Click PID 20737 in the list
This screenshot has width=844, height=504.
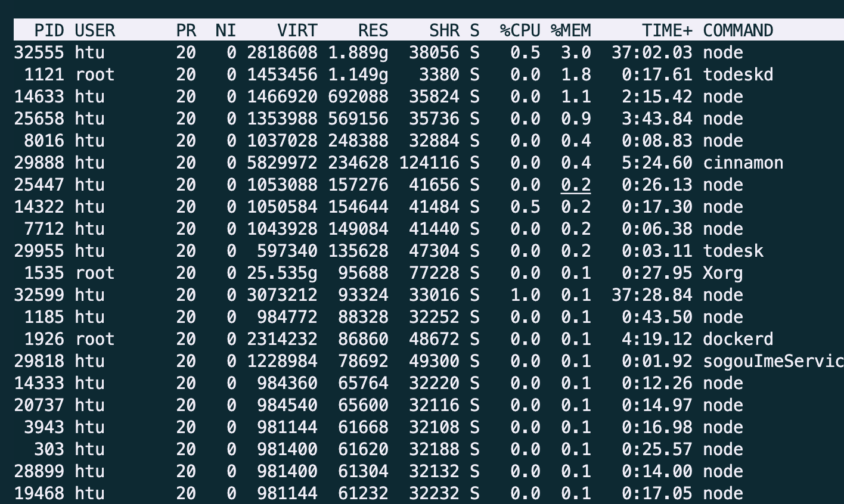(39, 405)
